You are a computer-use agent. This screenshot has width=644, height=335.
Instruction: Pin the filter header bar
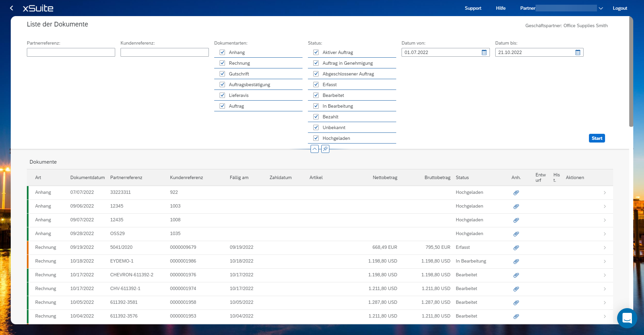click(x=325, y=149)
